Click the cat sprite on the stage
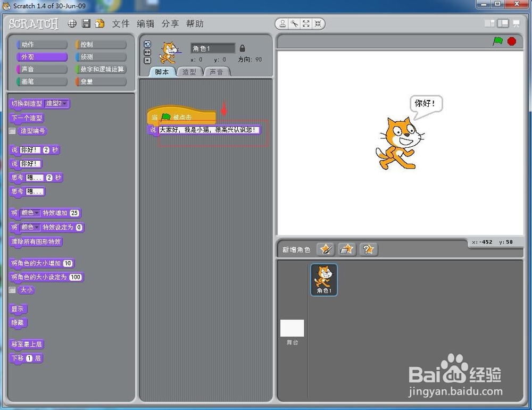532x410 pixels. pos(400,143)
